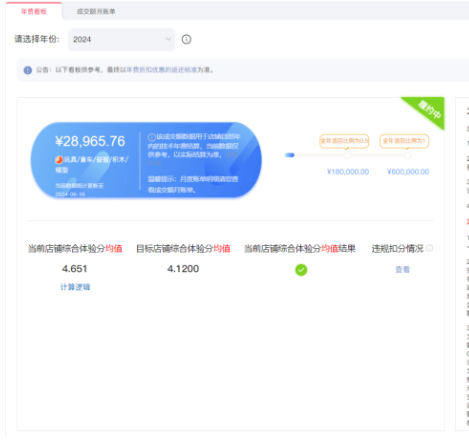This screenshot has width=469, height=442.
Task: Open the 计算逻辑 link under 4.651
Action: pos(75,287)
